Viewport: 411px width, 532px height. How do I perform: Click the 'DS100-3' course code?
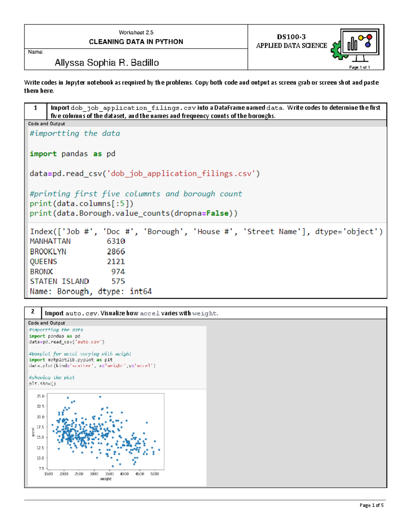coord(291,37)
